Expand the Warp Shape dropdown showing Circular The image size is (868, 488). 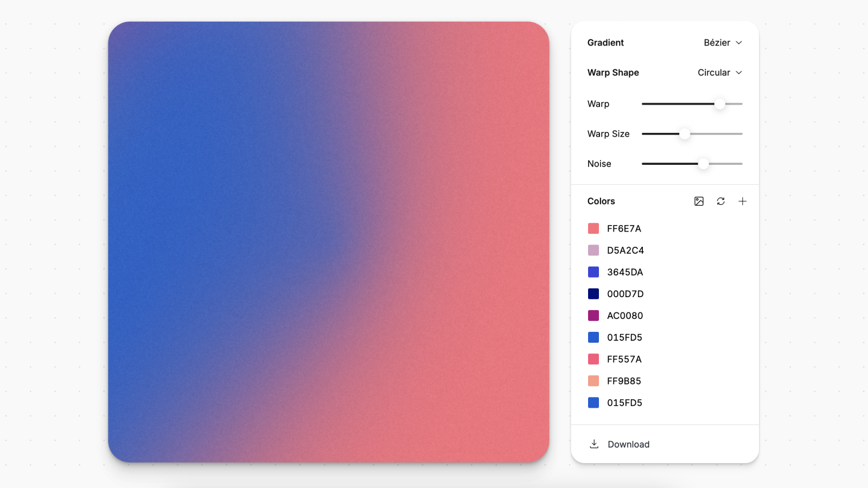click(719, 73)
